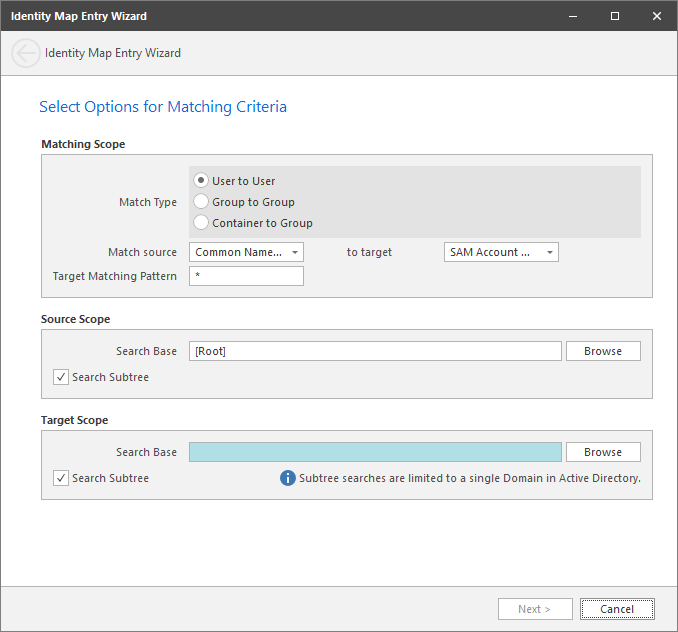
Task: Click the Source Scope Search Base field
Action: (x=375, y=351)
